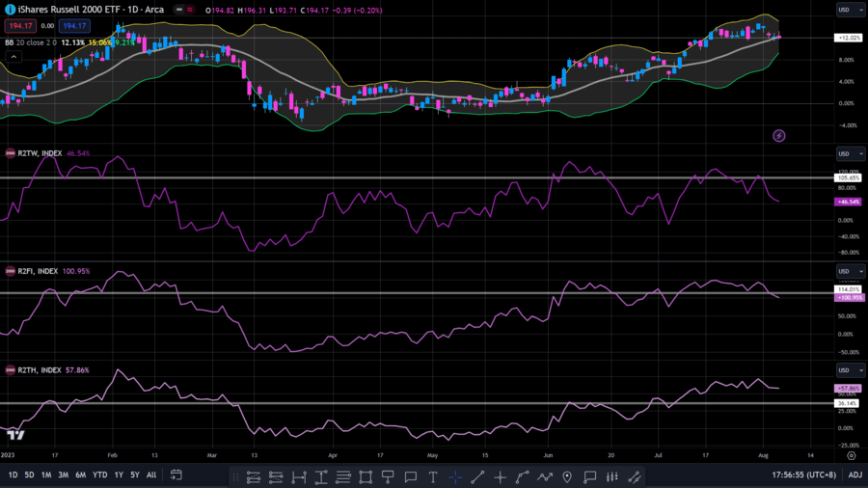
Task: Select the cross line tool
Action: pyautogui.click(x=500, y=477)
